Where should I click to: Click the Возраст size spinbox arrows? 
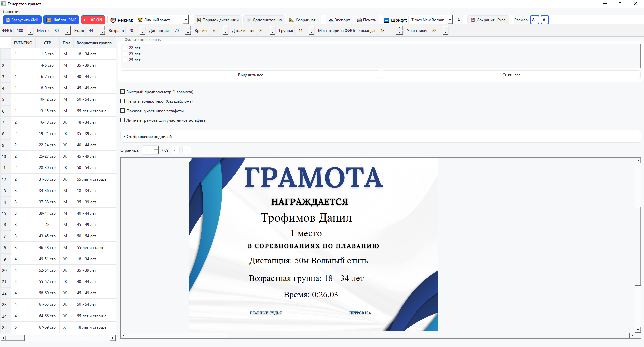point(143,31)
